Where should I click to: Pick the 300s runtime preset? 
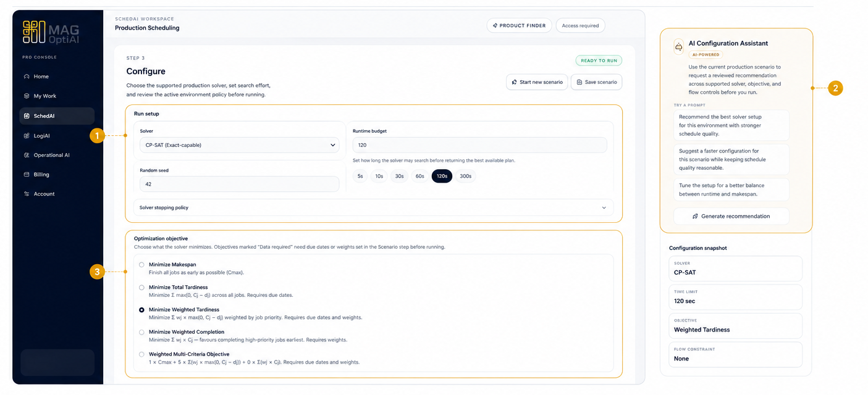pos(466,176)
